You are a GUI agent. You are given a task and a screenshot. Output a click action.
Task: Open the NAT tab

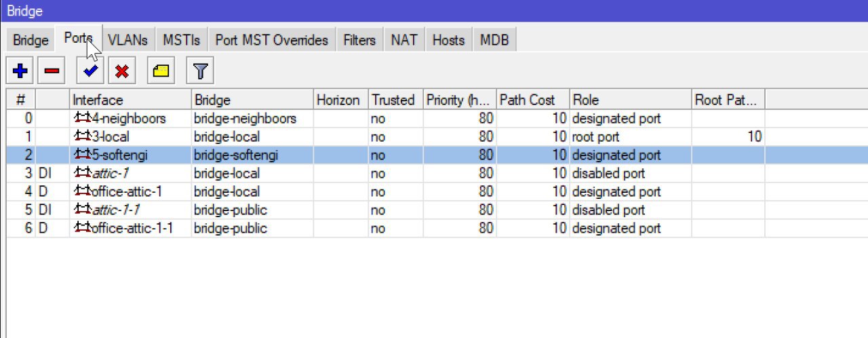pyautogui.click(x=404, y=40)
